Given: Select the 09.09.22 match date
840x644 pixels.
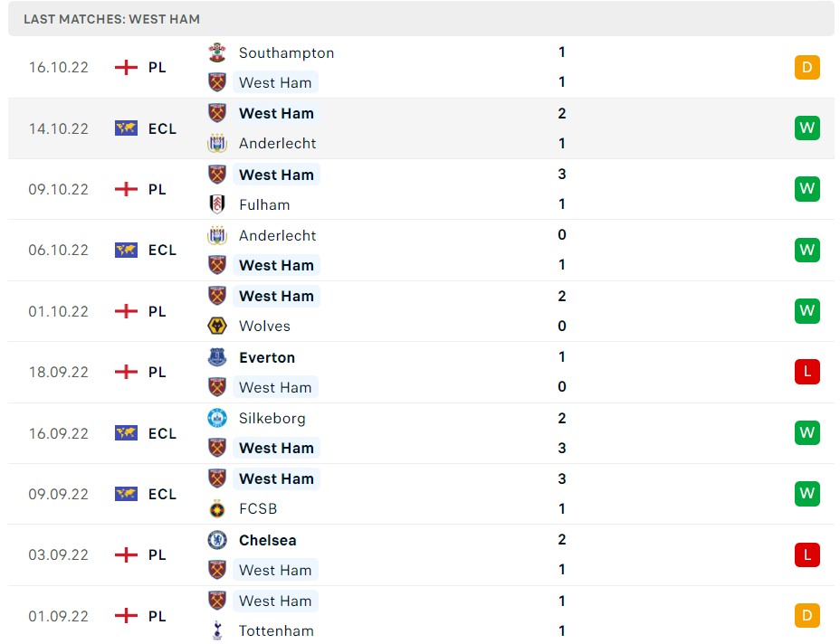Looking at the screenshot, I should tap(59, 494).
